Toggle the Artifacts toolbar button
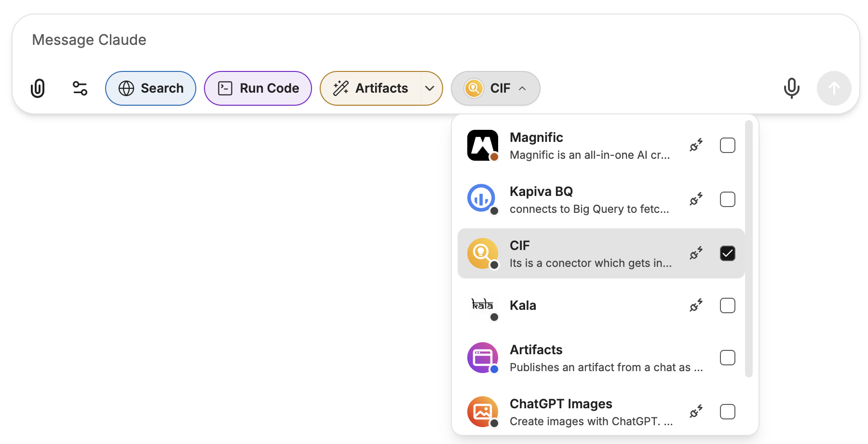868x444 pixels. point(370,88)
